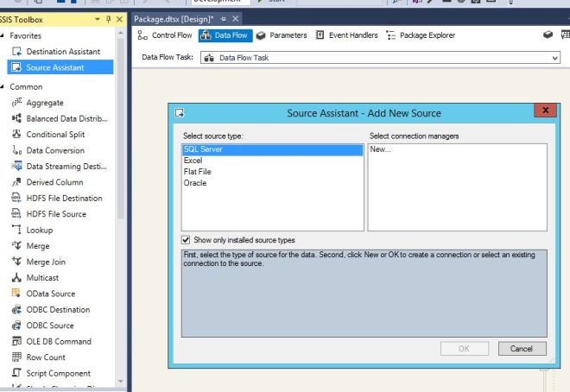Image resolution: width=570 pixels, height=392 pixels.
Task: Open the Event Handlers tab
Action: click(x=347, y=35)
